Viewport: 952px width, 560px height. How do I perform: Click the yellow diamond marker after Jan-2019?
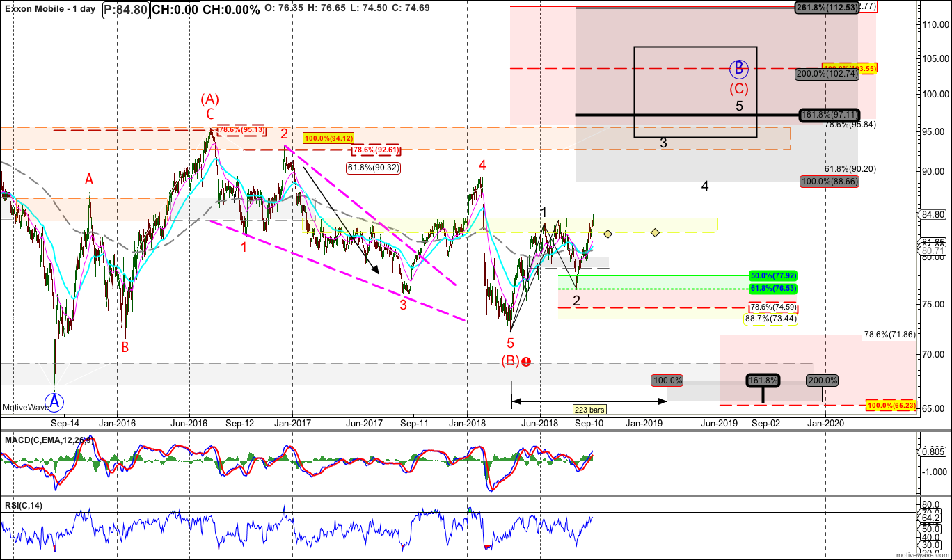coord(655,232)
